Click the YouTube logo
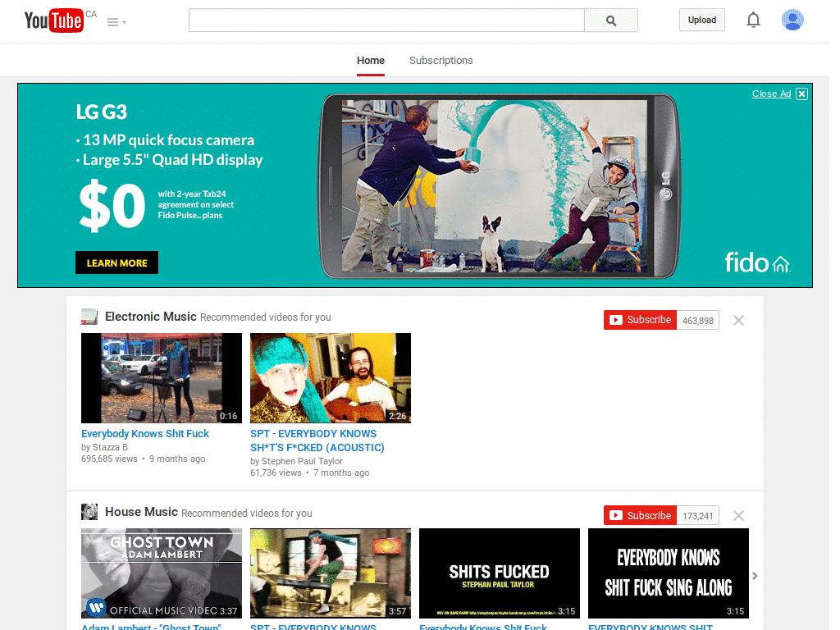This screenshot has width=840, height=630. pyautogui.click(x=54, y=21)
